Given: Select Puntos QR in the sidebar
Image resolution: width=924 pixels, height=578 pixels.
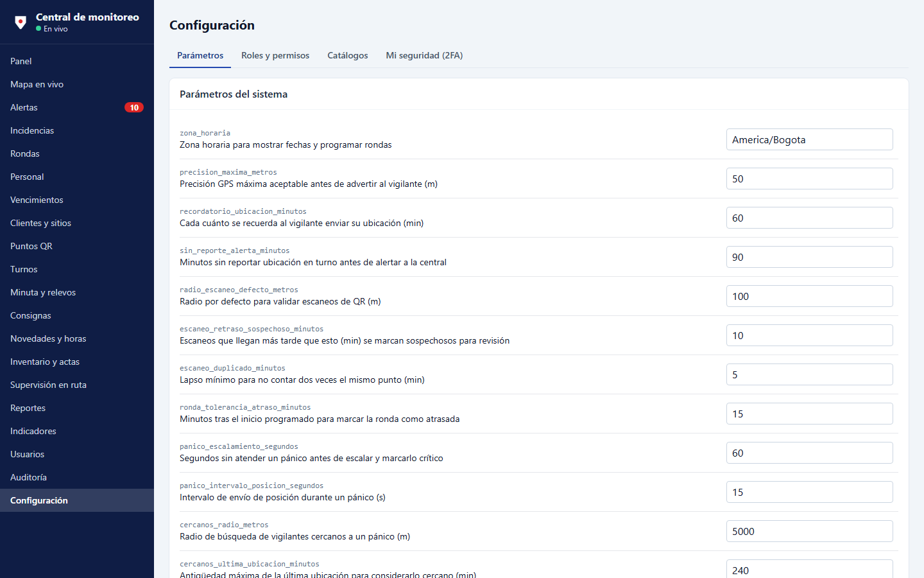Looking at the screenshot, I should 77,246.
